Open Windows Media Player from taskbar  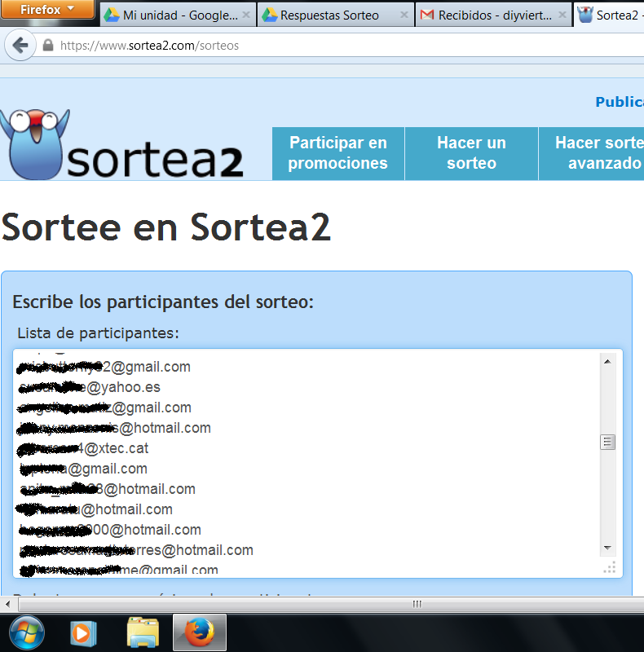coord(83,633)
